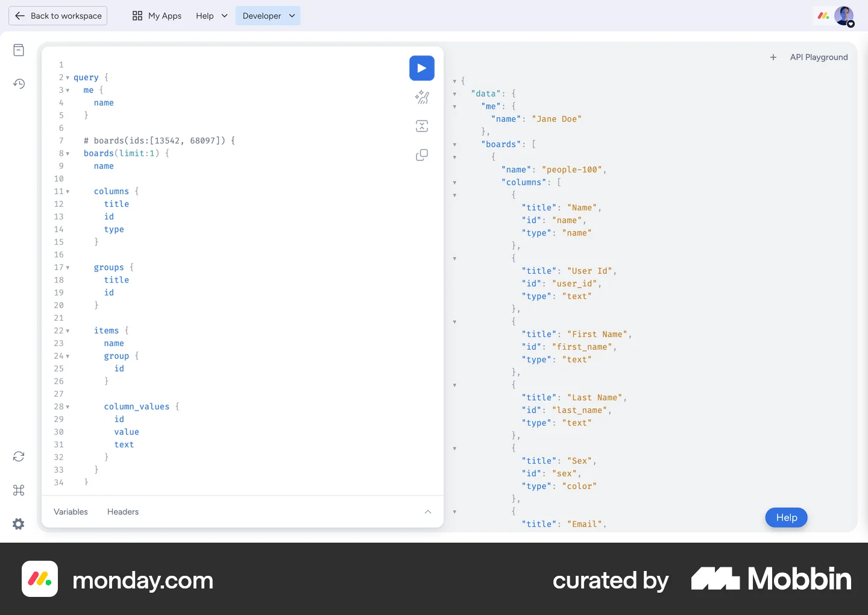This screenshot has width=868, height=615.
Task: Go back to workspace
Action: tap(58, 16)
